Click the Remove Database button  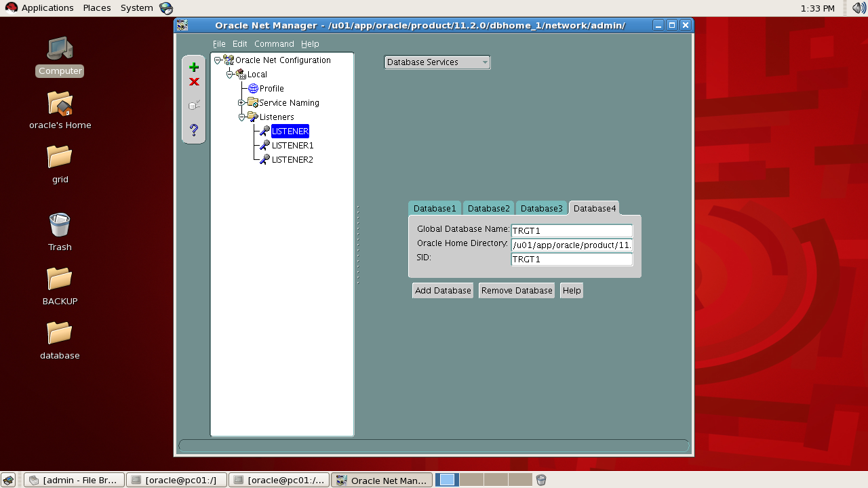click(x=517, y=290)
